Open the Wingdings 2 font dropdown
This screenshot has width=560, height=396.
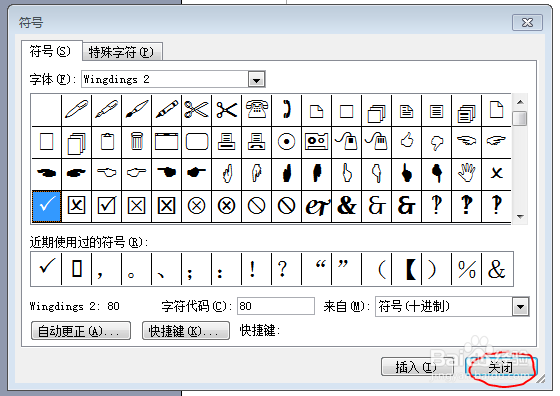click(256, 80)
